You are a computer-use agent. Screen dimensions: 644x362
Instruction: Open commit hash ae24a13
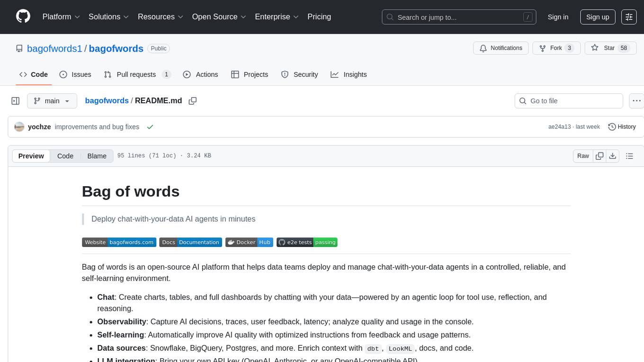point(559,127)
